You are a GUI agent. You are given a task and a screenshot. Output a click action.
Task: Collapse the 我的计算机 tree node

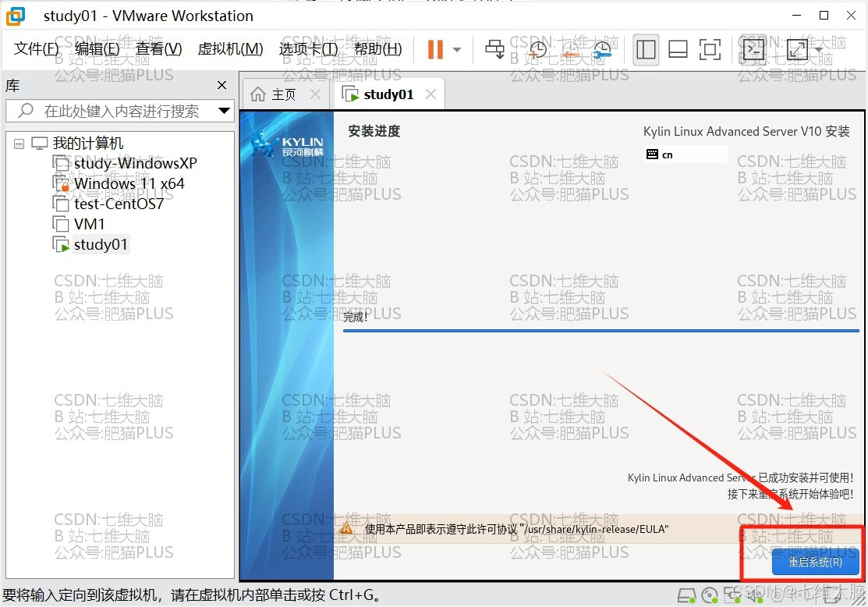19,144
